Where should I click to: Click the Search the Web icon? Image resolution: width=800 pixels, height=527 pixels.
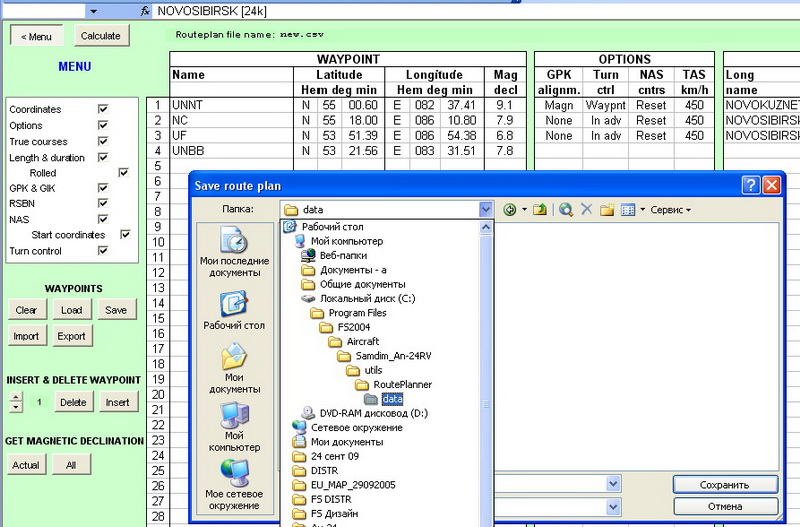(566, 210)
